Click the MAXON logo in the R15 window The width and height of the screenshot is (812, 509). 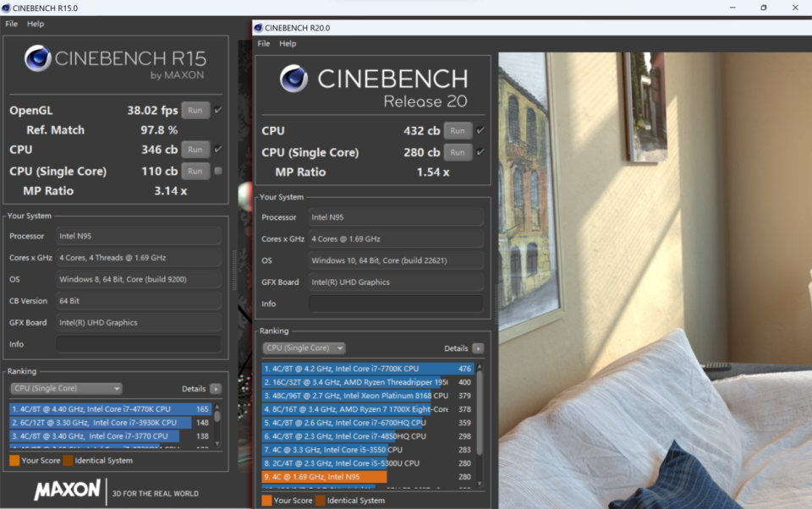point(67,490)
